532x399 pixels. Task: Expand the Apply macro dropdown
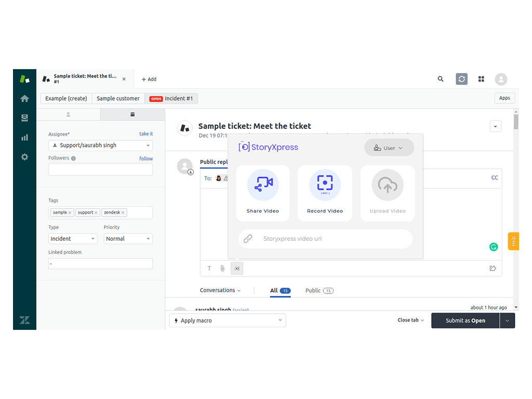tap(228, 321)
